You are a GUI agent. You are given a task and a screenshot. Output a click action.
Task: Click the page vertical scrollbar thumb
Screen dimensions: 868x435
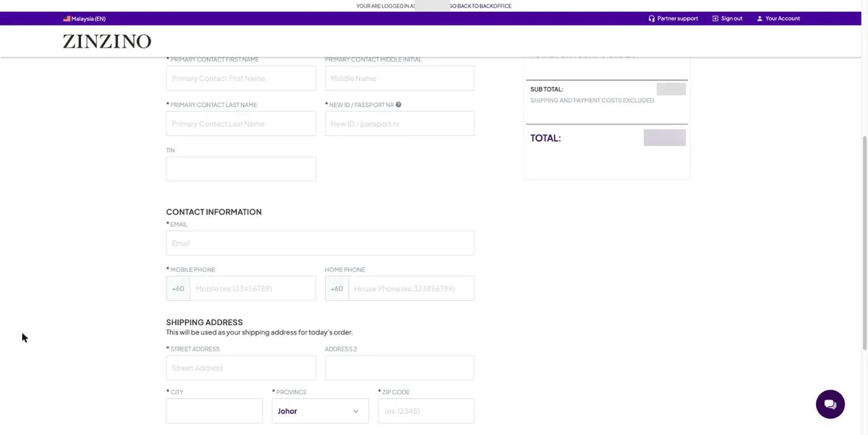coord(864,242)
